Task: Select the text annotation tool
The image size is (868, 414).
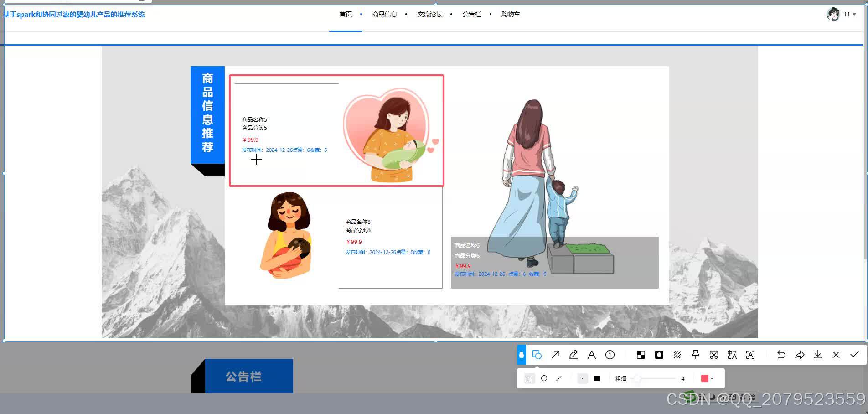Action: pyautogui.click(x=592, y=354)
